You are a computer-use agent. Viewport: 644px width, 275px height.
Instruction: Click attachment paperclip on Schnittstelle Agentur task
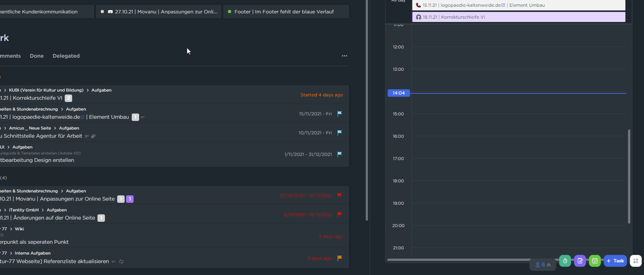click(x=93, y=136)
